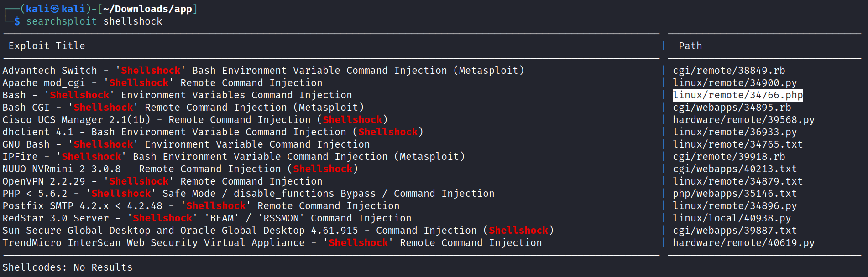Screen dimensions: 868x277
Task: Click the 'Shellcodes: No Results' line
Action: [x=68, y=267]
